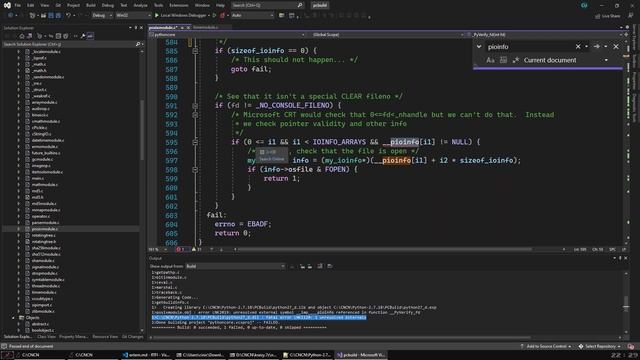Open the Tools menu
The height and width of the screenshot is (360, 640).
[158, 5]
